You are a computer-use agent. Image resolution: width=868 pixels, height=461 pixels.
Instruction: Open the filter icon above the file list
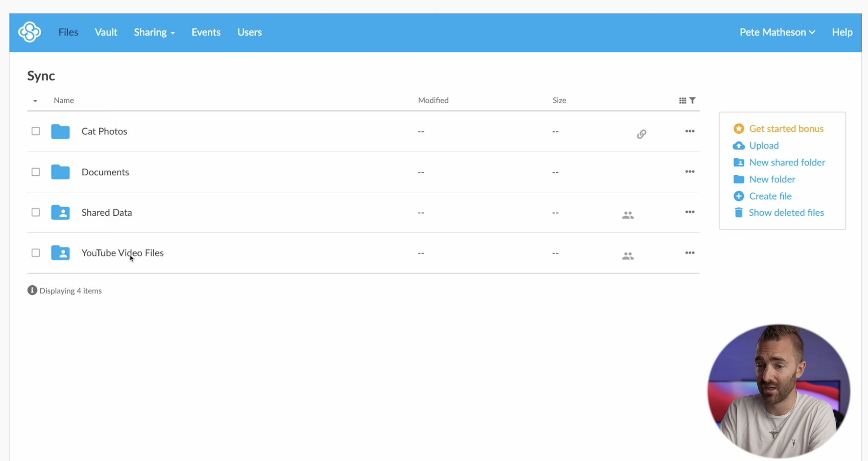(693, 100)
